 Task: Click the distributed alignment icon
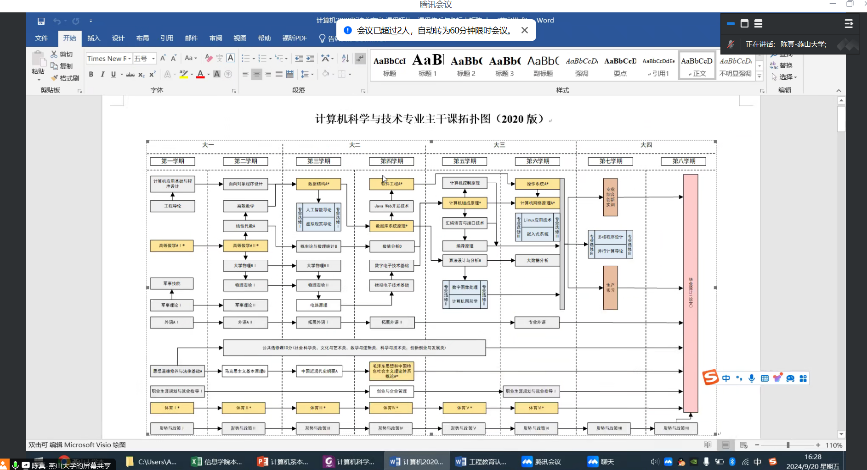click(290, 74)
